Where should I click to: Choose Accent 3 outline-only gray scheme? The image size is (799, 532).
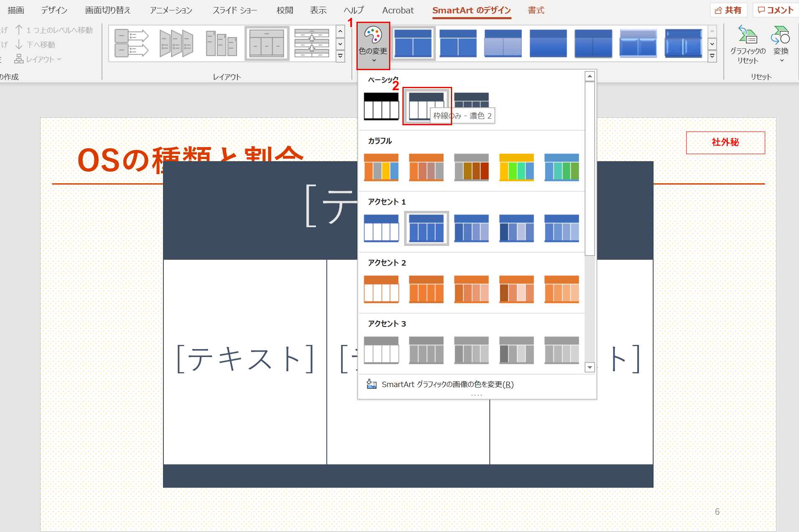[x=381, y=350]
